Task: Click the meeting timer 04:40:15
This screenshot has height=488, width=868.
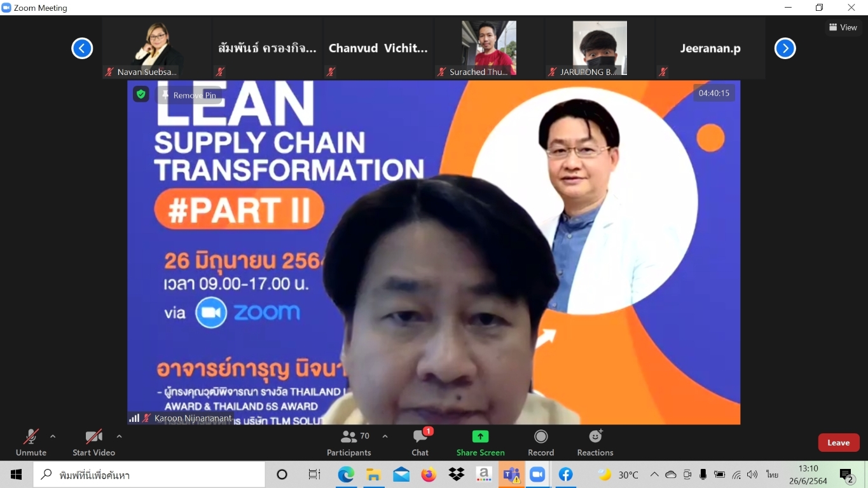Action: point(714,93)
